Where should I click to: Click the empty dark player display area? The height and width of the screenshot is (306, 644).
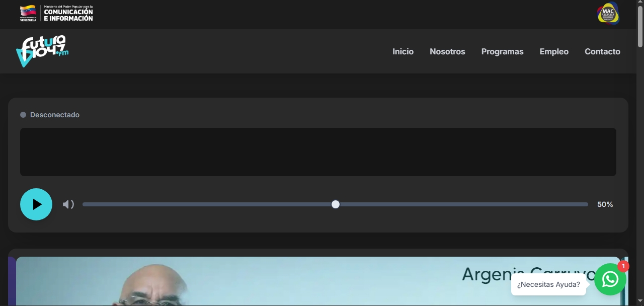coord(318,152)
